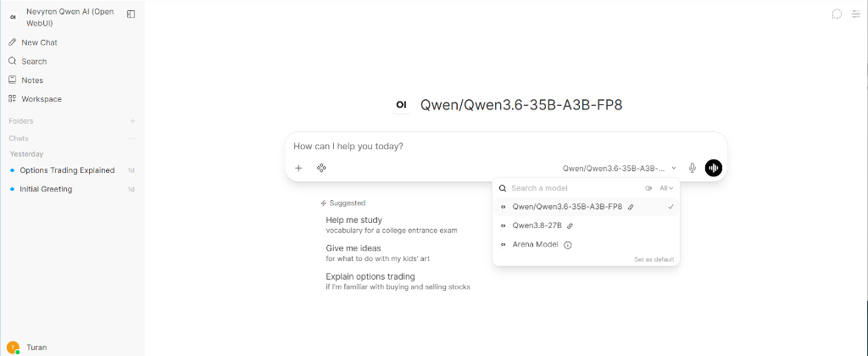Click the Yesterday group label

point(26,154)
